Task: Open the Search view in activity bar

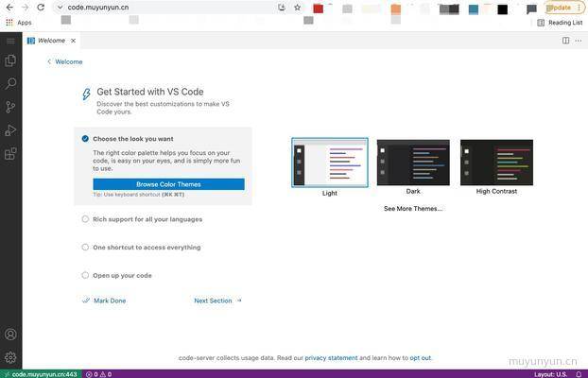Action: [x=10, y=83]
